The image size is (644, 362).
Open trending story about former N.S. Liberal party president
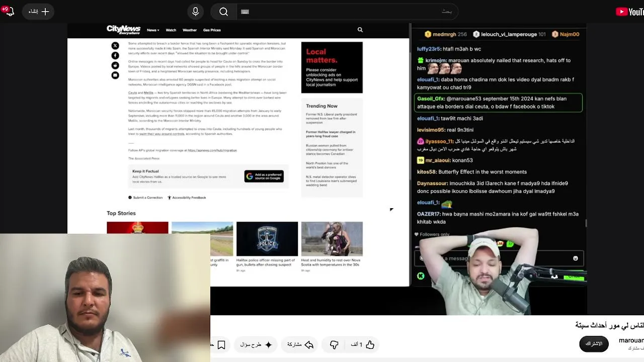coord(332,119)
